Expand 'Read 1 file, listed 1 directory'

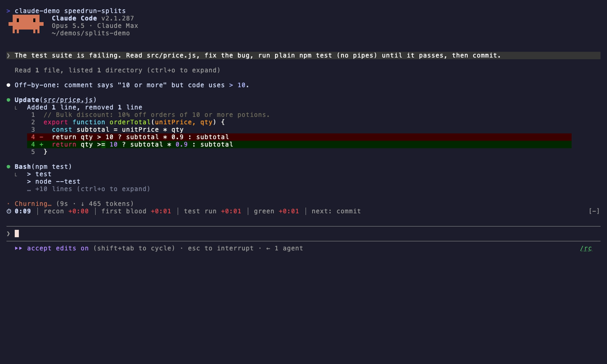point(117,70)
